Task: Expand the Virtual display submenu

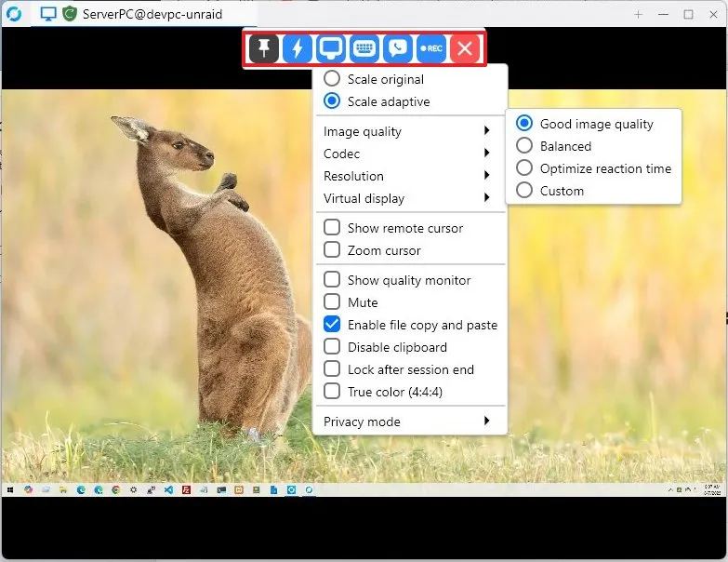Action: (410, 198)
